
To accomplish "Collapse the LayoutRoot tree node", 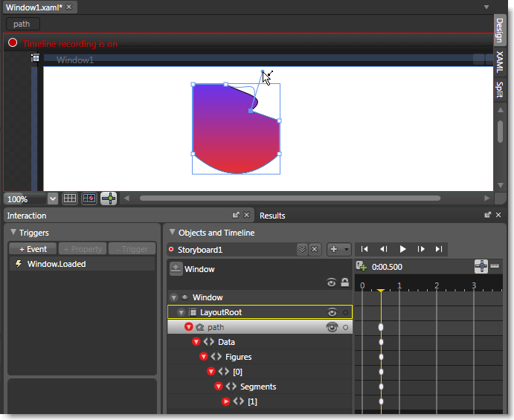I will [x=181, y=312].
